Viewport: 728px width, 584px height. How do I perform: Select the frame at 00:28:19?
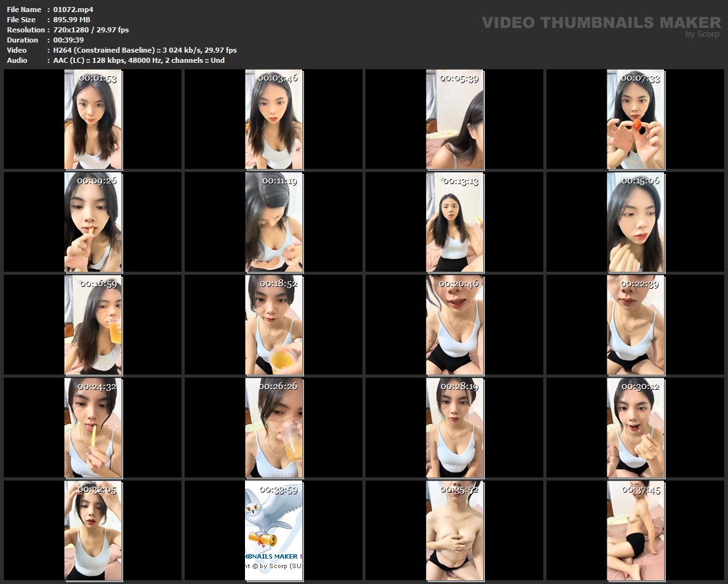click(x=454, y=428)
